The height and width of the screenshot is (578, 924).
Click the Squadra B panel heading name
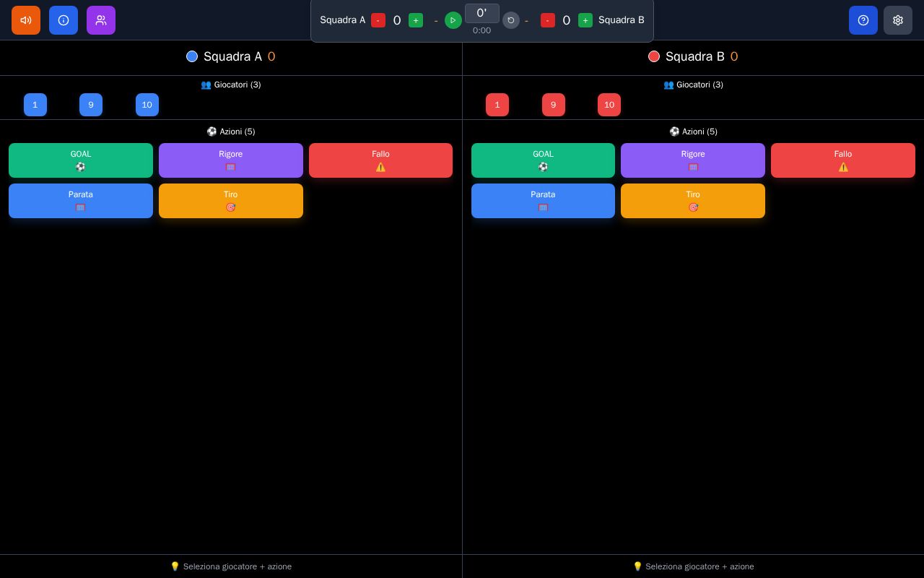pos(695,56)
